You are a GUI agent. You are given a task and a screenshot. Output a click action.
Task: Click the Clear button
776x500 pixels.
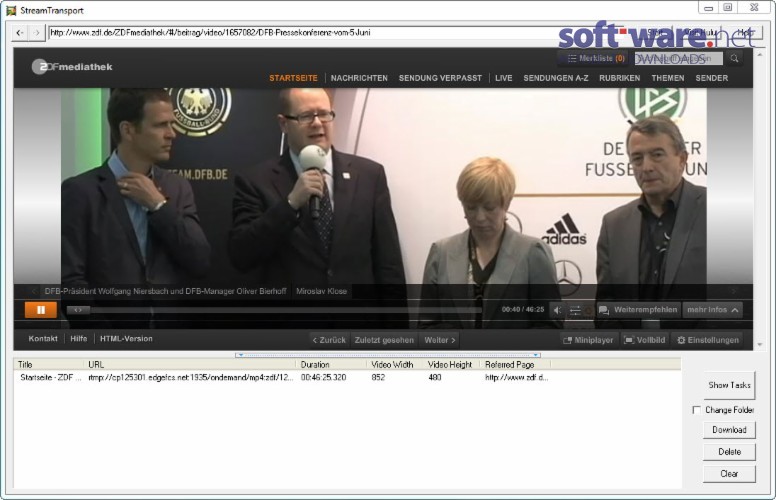pos(729,474)
